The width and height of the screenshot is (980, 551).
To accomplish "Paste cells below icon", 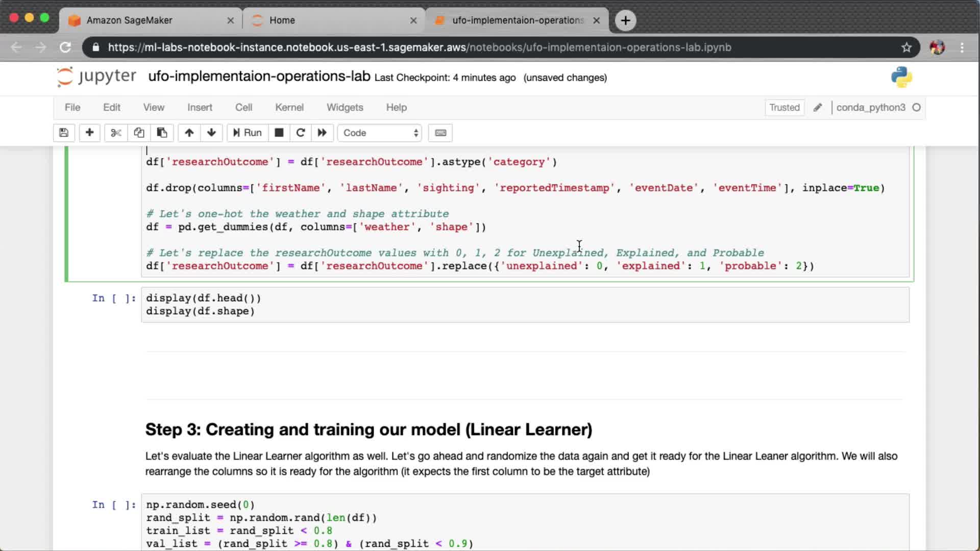I will click(x=162, y=133).
